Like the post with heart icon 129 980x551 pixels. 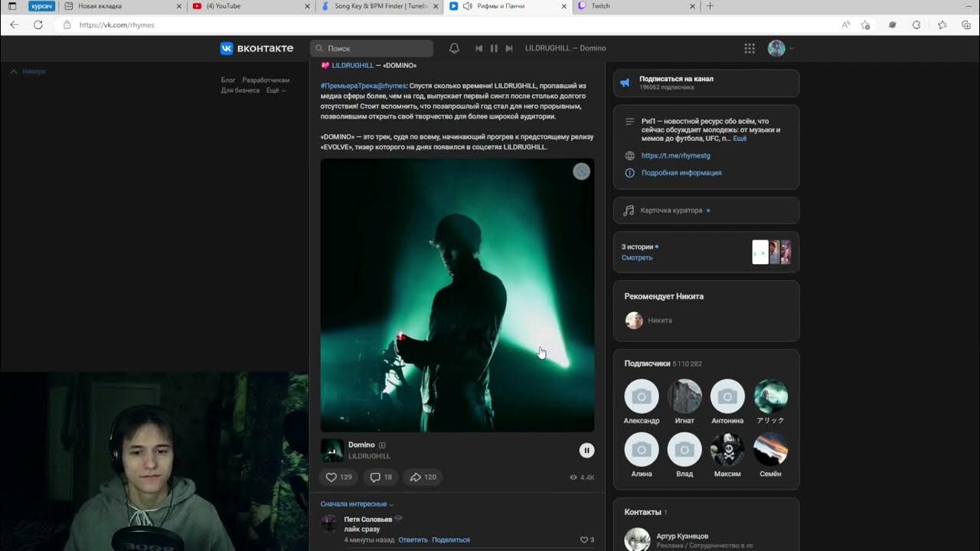click(x=338, y=477)
